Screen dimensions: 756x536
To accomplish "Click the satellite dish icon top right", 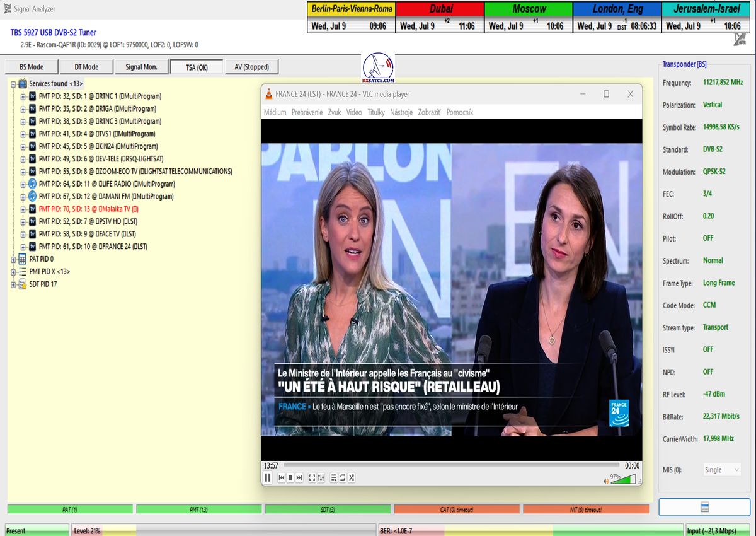I will click(740, 39).
